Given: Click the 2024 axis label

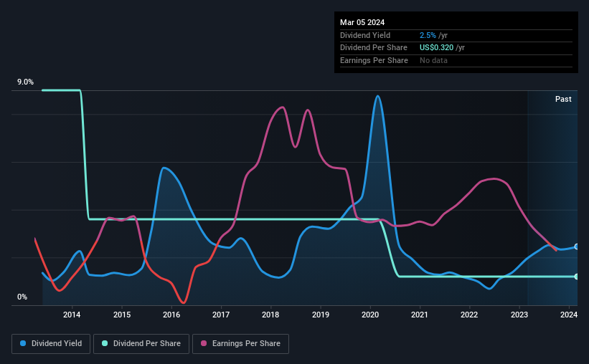Looking at the screenshot, I should pos(569,315).
